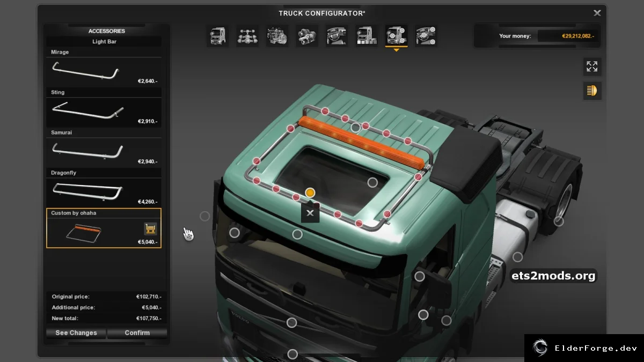The width and height of the screenshot is (644, 362).
Task: Select the accessory node on the side mirror
Action: tap(420, 276)
